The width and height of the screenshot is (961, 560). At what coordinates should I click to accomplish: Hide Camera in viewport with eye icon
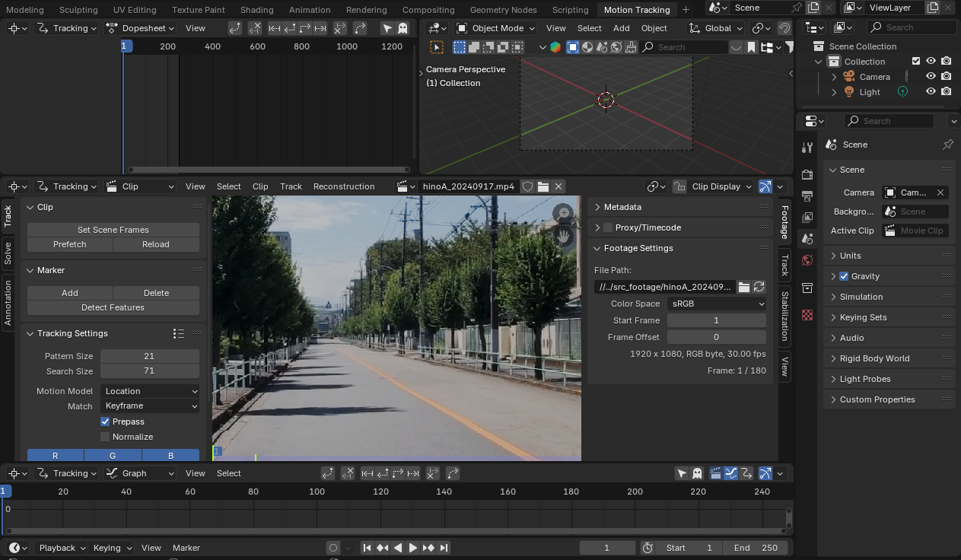point(931,77)
